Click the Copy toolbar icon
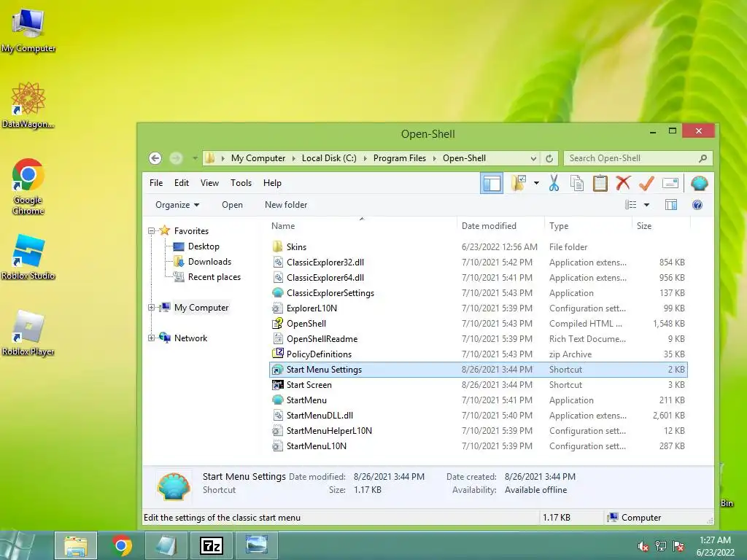This screenshot has width=747, height=560. (x=577, y=183)
